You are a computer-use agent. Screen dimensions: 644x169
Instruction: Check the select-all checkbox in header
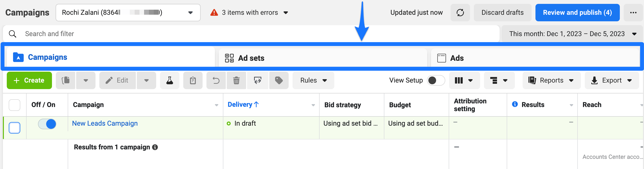coord(15,105)
